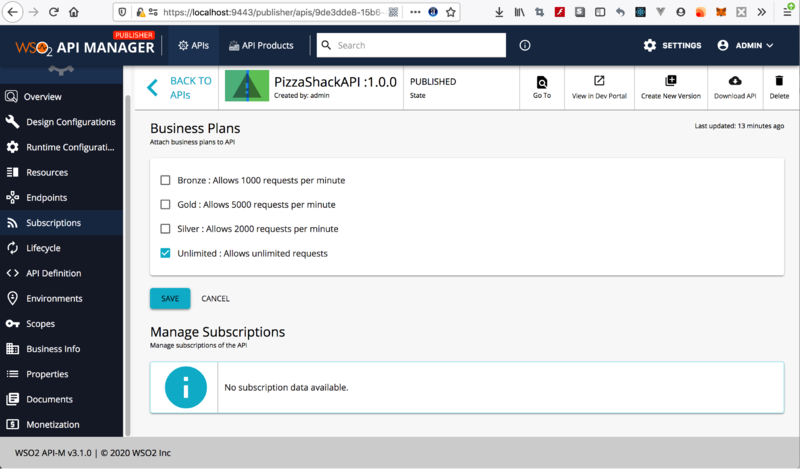Enable the Bronze business plan checkbox
Screen dimensions: 800x469
(x=166, y=180)
